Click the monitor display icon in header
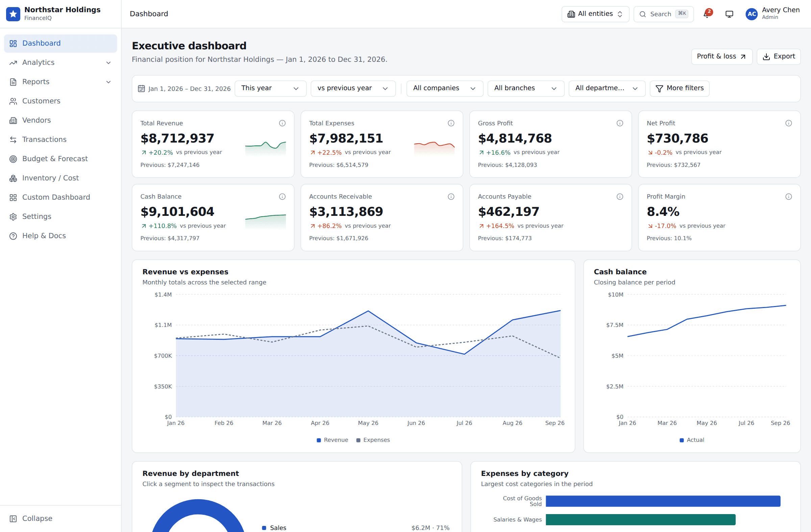Viewport: 811px width, 532px height. click(x=729, y=14)
